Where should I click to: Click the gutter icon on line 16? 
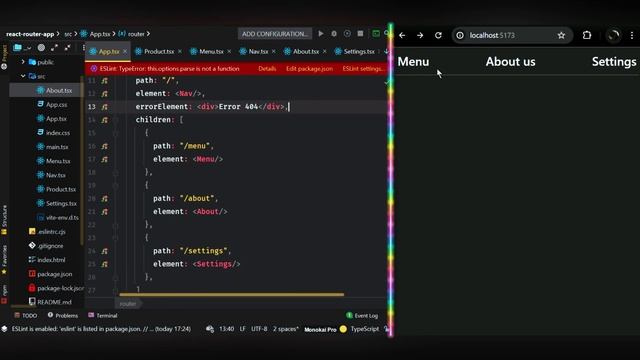pyautogui.click(x=104, y=146)
